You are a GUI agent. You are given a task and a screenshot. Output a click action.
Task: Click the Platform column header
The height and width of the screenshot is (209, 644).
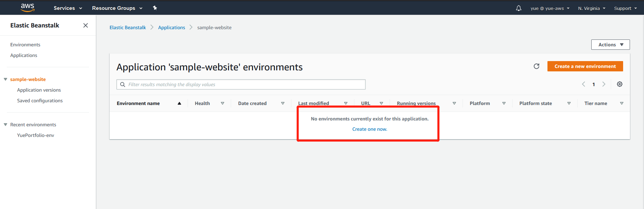tap(480, 103)
